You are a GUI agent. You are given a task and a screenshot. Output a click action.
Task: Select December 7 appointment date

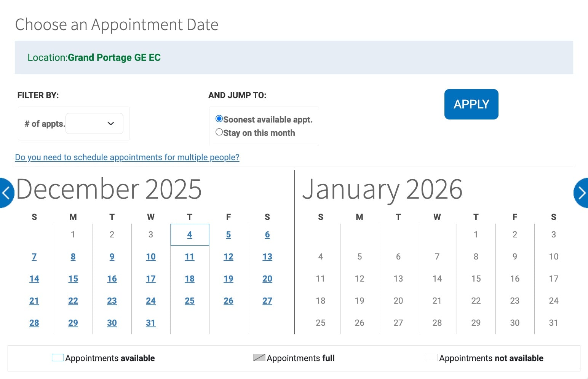pos(34,257)
